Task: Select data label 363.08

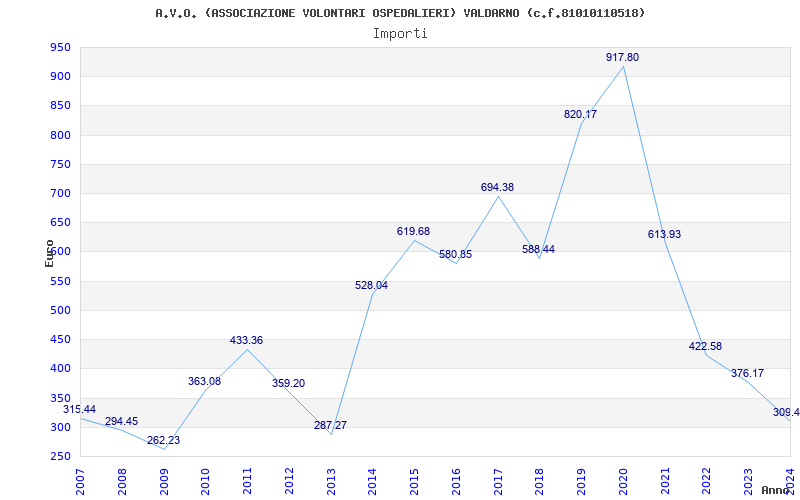Action: click(x=205, y=381)
